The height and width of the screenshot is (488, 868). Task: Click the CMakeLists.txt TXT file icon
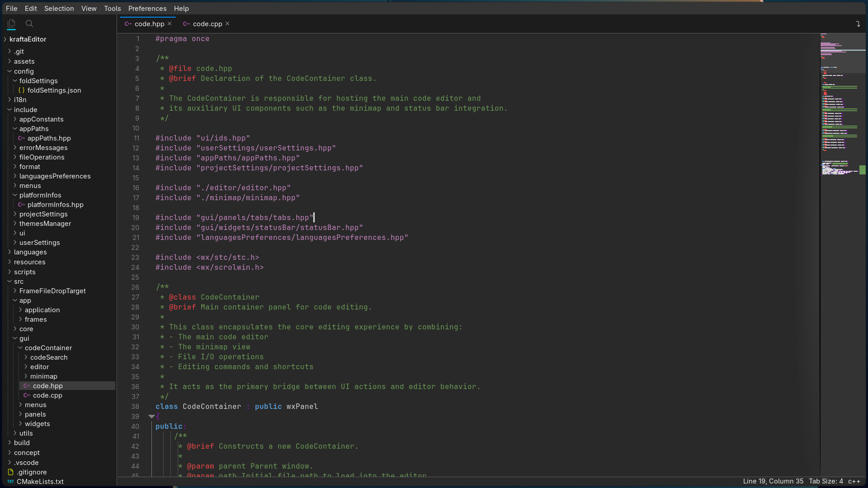(10, 482)
